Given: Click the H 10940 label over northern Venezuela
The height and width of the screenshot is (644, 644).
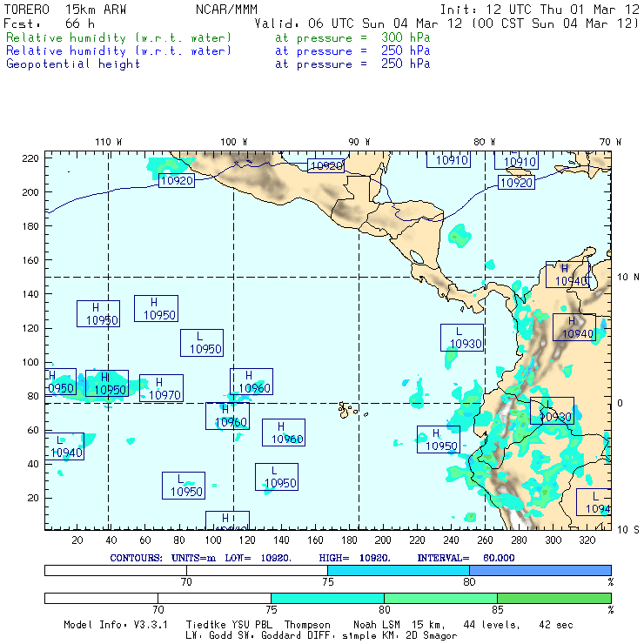Looking at the screenshot, I should [567, 274].
